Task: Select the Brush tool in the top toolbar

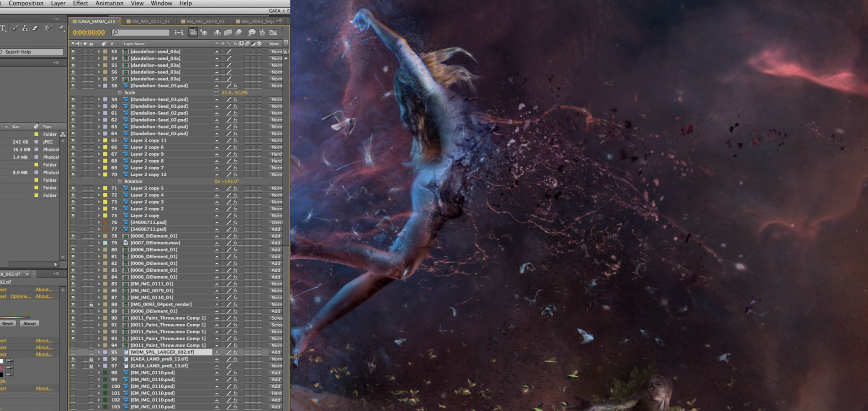Action: coord(16,28)
